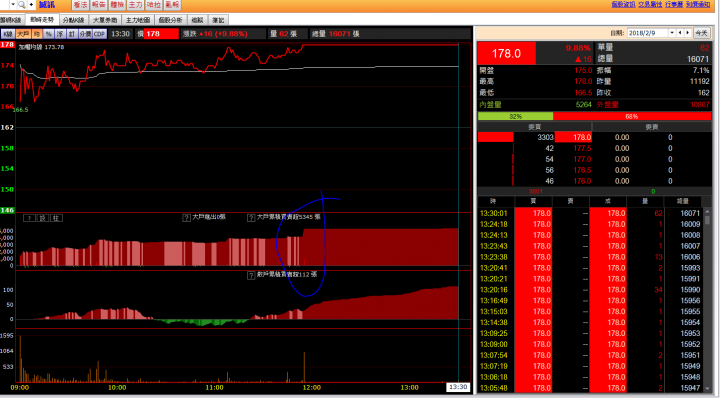Open the 主力 toolbar button
The height and width of the screenshot is (398, 720).
pyautogui.click(x=135, y=5)
